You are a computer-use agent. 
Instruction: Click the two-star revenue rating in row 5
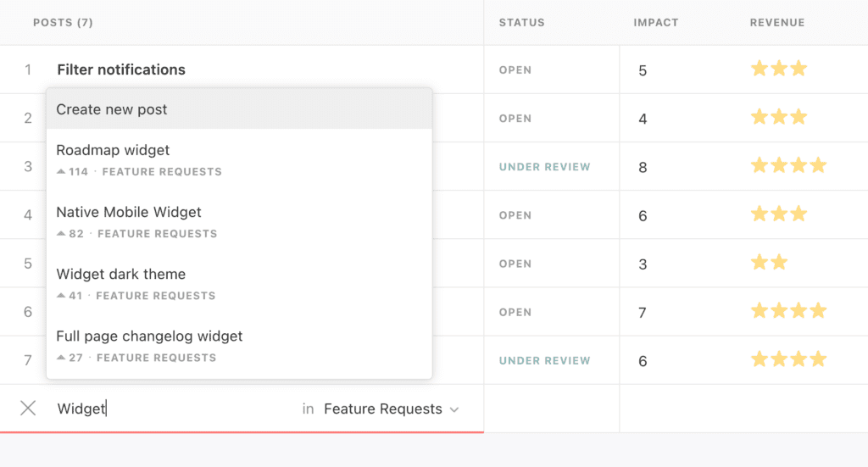coord(769,263)
